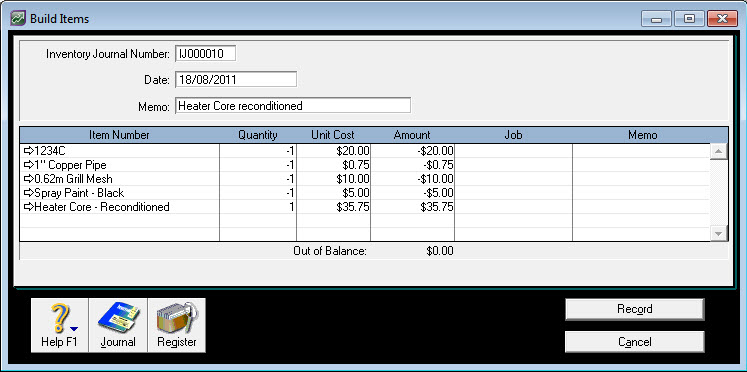Click the Memo column header
747x372 pixels.
(642, 135)
